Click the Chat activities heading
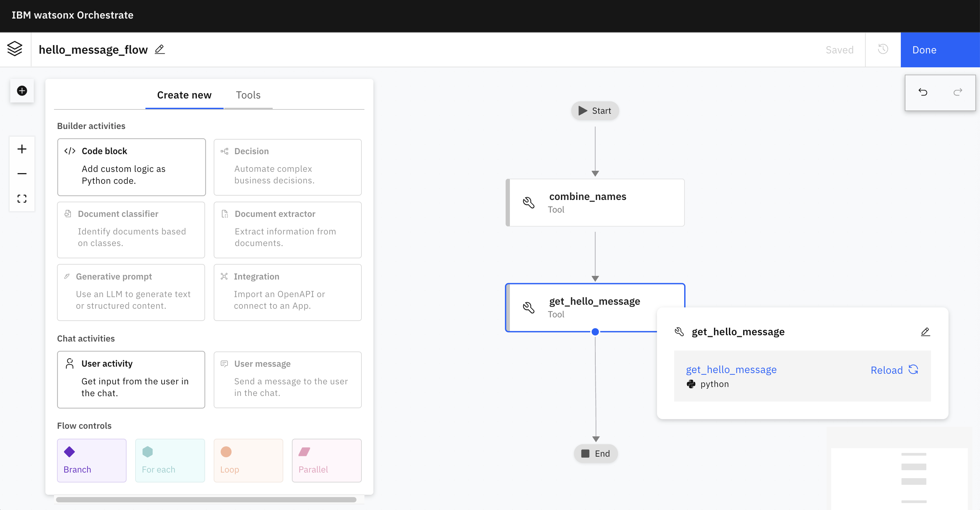 click(86, 339)
